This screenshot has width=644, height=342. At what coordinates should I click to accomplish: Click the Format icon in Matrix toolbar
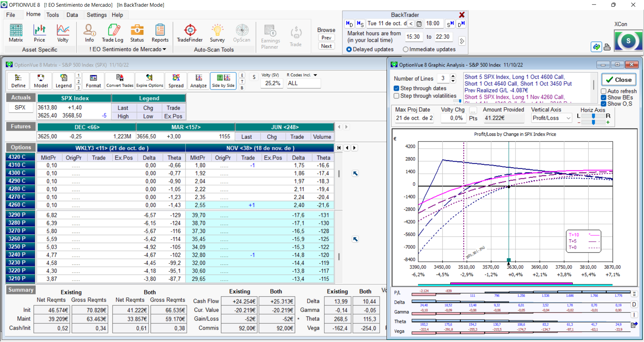point(93,81)
